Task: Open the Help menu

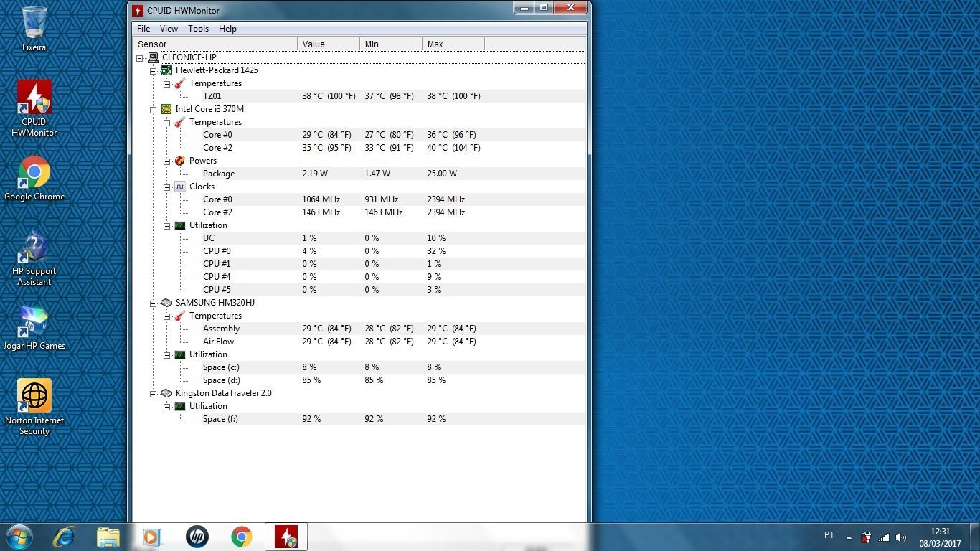Action: pyautogui.click(x=227, y=29)
